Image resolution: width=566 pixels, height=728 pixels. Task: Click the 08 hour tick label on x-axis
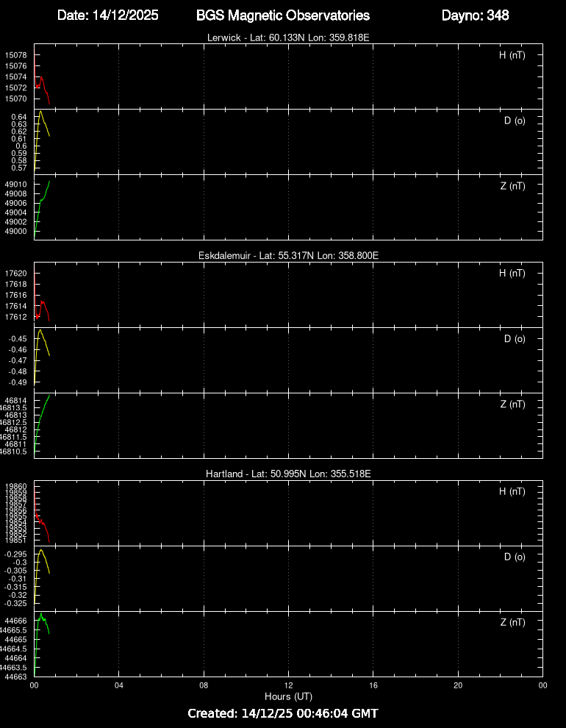204,684
